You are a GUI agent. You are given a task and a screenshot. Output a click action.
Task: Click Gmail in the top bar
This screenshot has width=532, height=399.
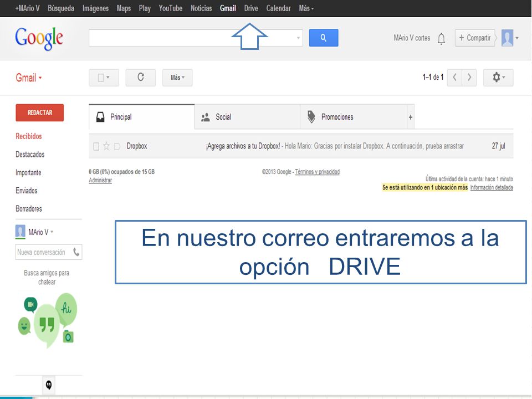point(228,8)
